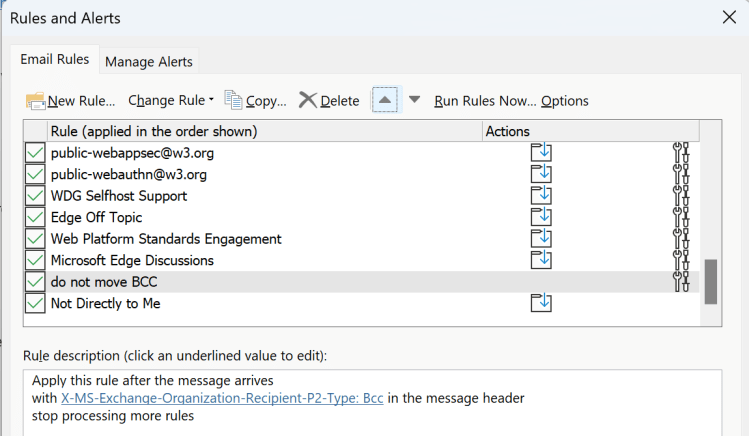Viewport: 749px width, 436px height.
Task: Click the New Rule envelope icon
Action: (x=36, y=100)
